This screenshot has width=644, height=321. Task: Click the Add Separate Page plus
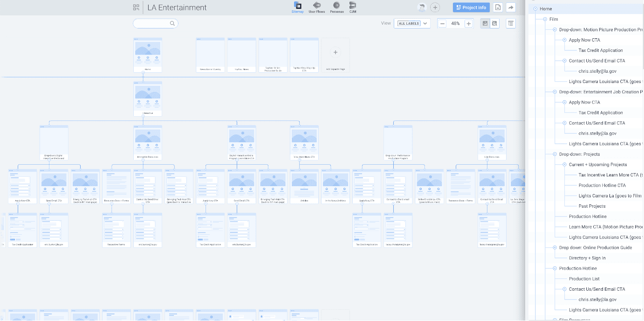point(335,53)
